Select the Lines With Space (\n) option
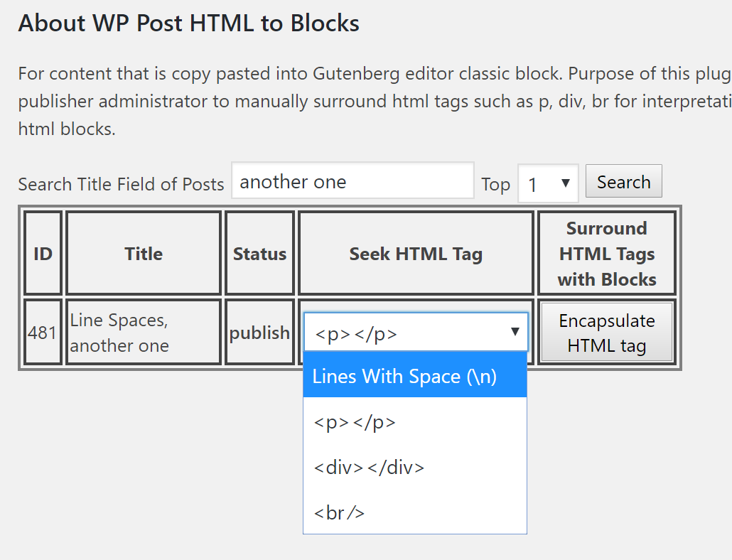 [x=415, y=375]
